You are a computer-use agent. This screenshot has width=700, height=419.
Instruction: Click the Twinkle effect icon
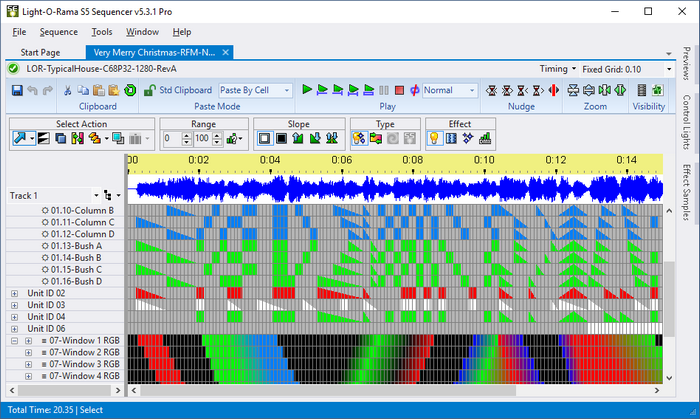[469, 138]
